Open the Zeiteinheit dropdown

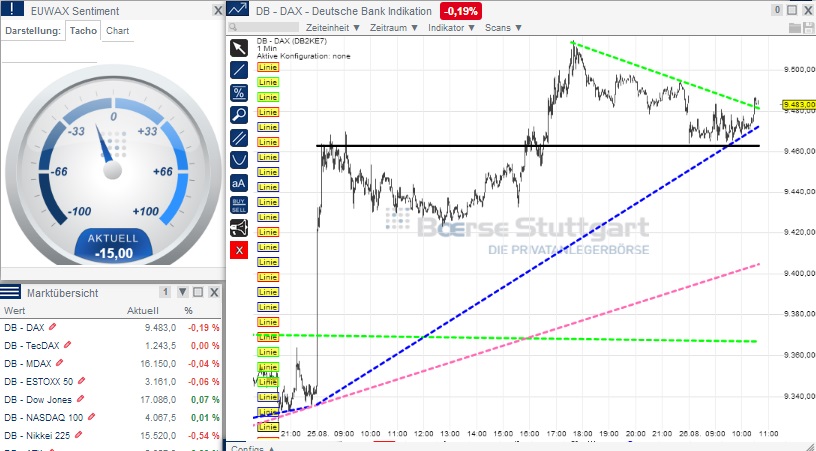333,28
